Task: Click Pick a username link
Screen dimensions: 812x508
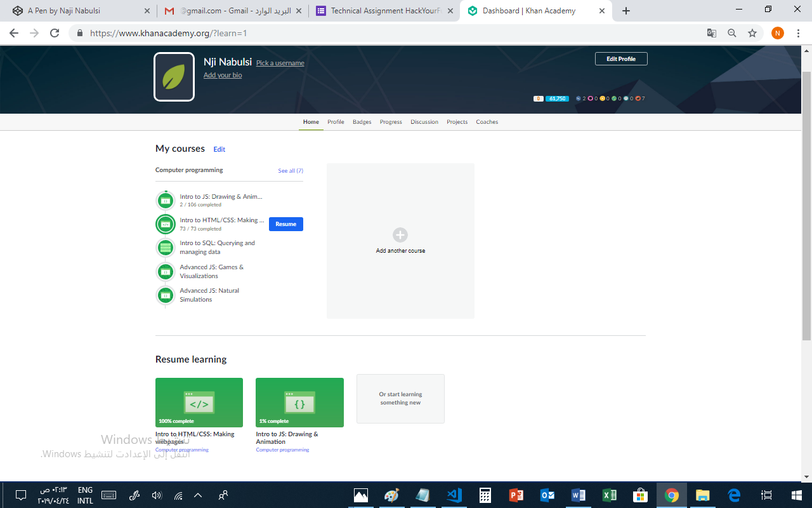Action: click(280, 63)
